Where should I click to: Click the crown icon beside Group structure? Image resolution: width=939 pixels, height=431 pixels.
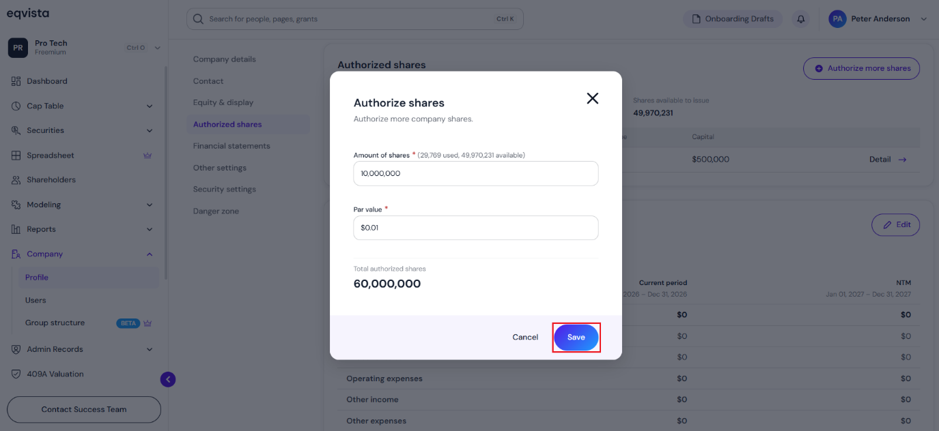(147, 323)
